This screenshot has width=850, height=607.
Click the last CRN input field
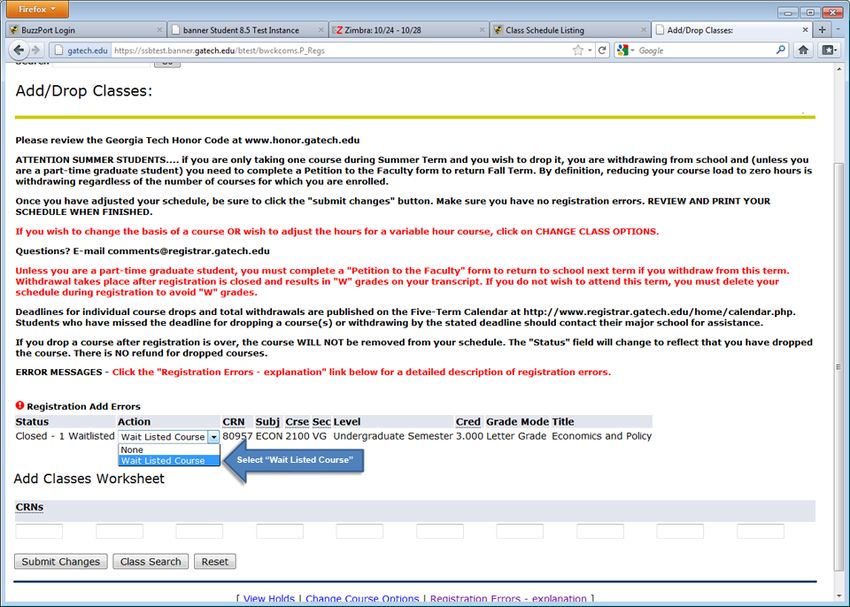(761, 531)
